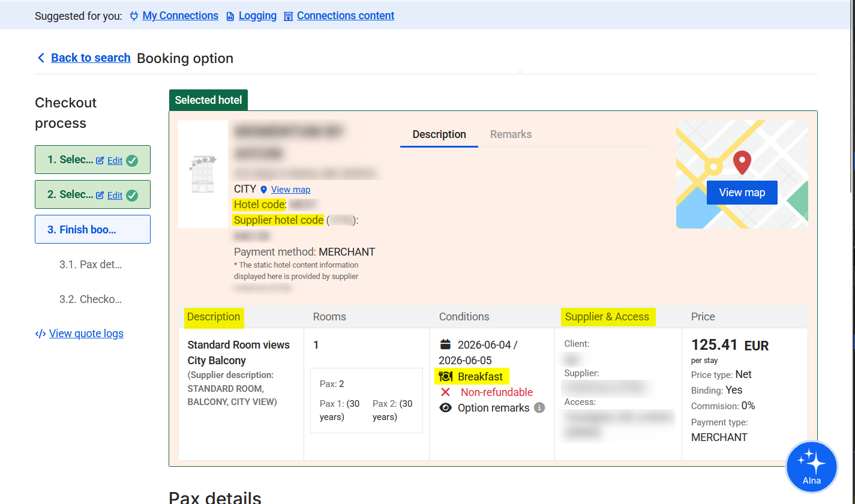Open the My Connections suggested link
This screenshot has height=504, width=855.
click(180, 16)
